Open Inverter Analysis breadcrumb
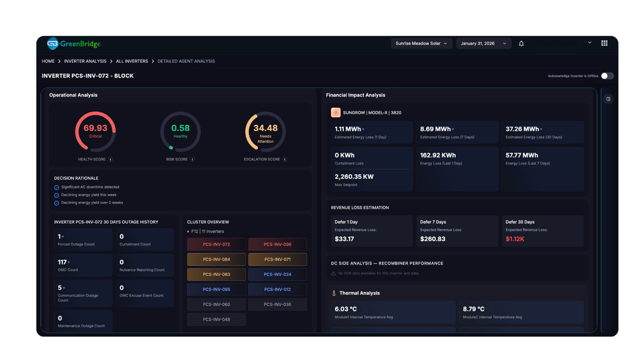 tap(85, 61)
